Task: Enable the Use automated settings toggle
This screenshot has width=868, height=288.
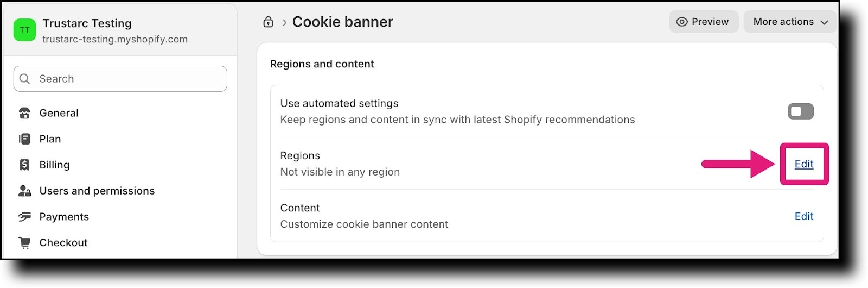Action: pos(801,111)
